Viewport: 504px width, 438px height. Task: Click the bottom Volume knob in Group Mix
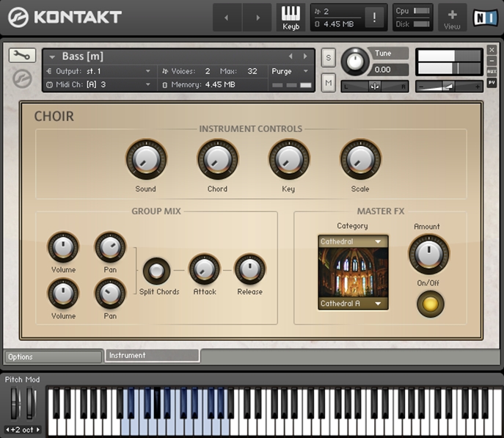pyautogui.click(x=63, y=293)
